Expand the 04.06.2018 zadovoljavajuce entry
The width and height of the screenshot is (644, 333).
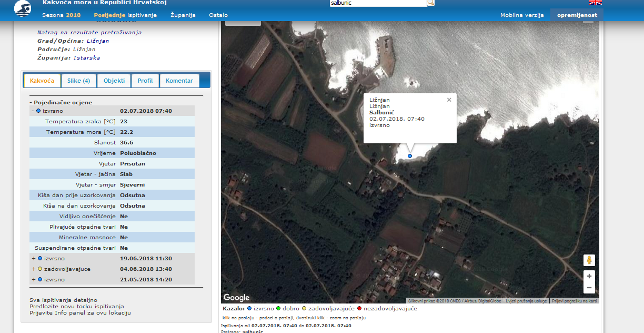(x=33, y=269)
